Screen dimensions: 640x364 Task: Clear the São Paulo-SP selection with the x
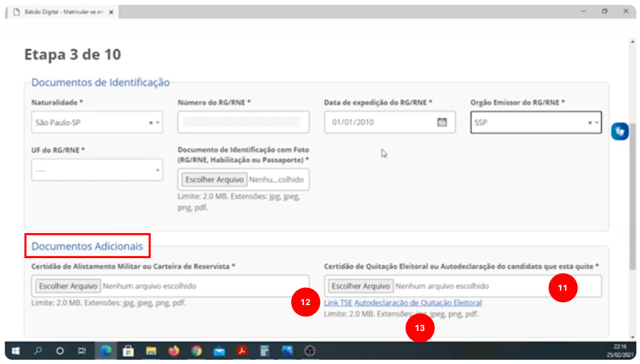(151, 122)
